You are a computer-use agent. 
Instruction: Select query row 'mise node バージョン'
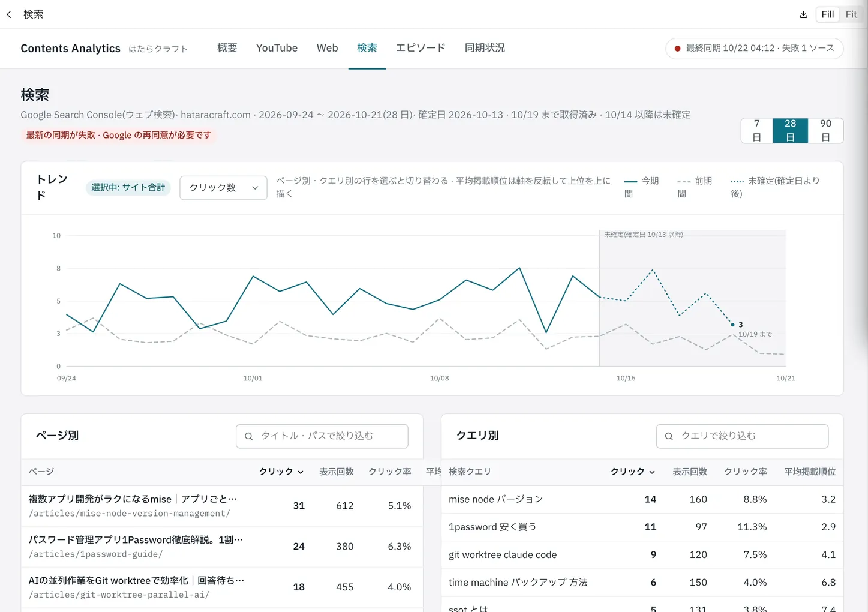642,499
